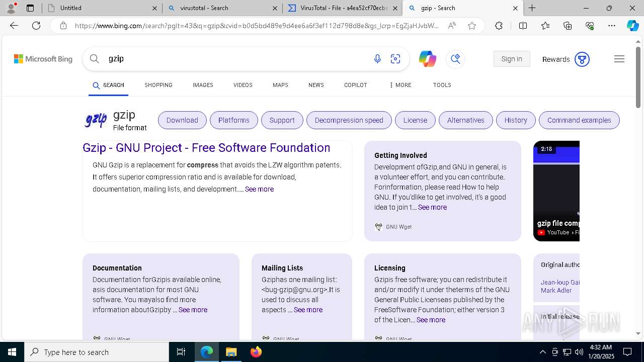Image resolution: width=644 pixels, height=362 pixels.
Task: Open Bing Copilot colorful icon
Action: [x=428, y=59]
